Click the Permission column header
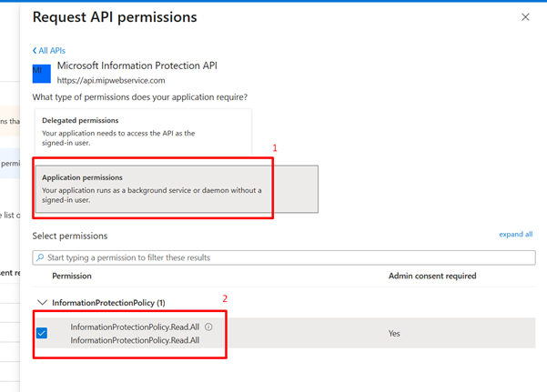 pyautogui.click(x=71, y=276)
